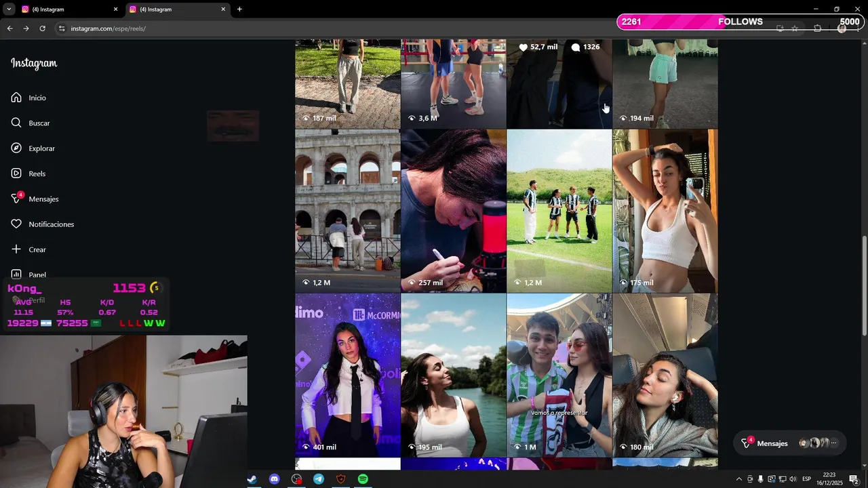Open the river reel with 195 mil views
This screenshot has width=868, height=488.
point(454,375)
